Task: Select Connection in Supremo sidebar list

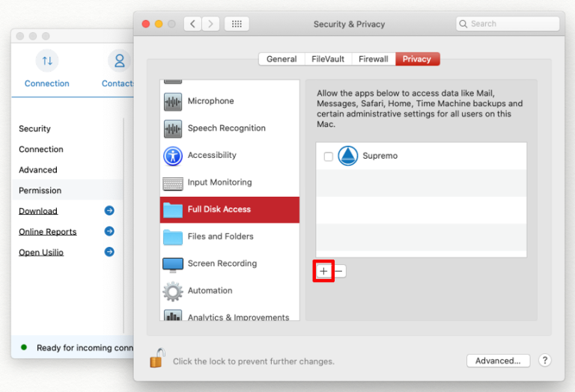Action: [x=41, y=149]
